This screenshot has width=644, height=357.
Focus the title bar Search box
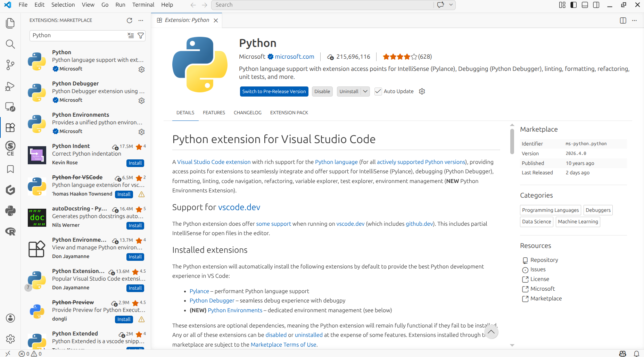click(323, 5)
